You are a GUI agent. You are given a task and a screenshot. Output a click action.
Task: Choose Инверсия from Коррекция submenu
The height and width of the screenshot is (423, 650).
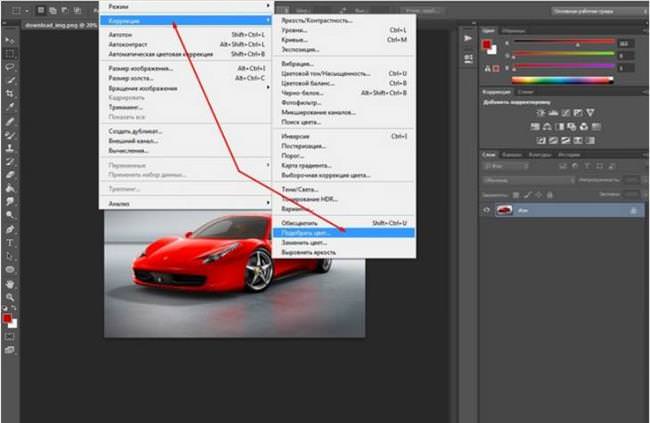coord(344,136)
